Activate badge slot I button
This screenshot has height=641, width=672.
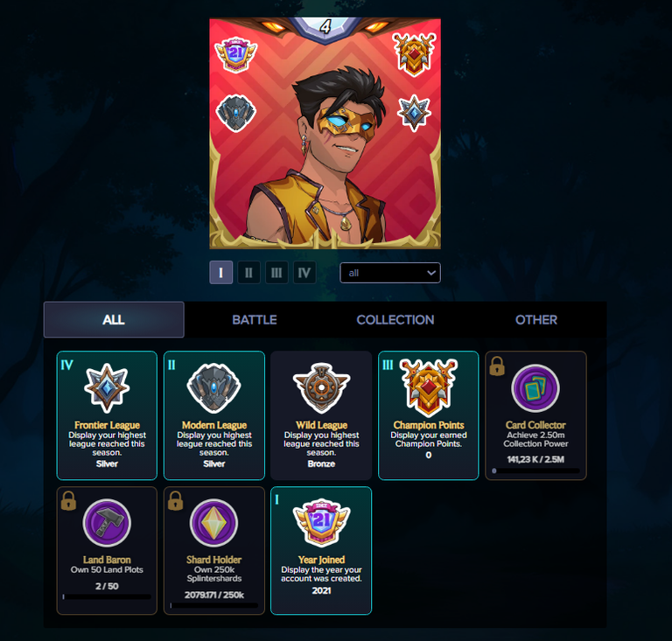(220, 273)
